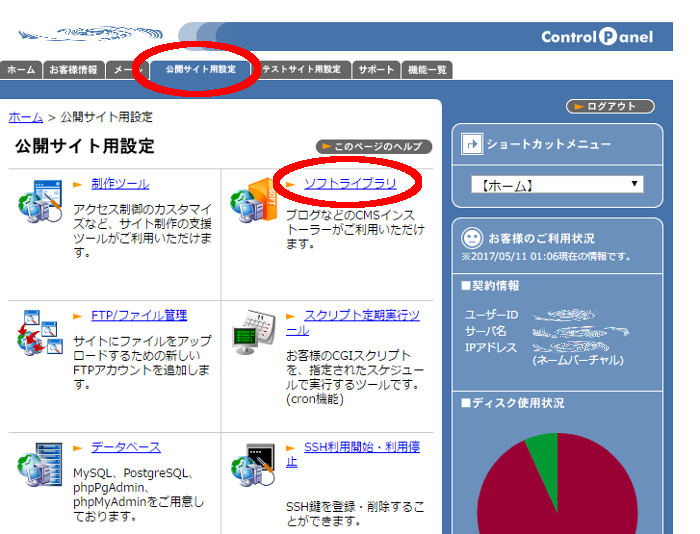Screen dimensions: 700x534
Task: Open the 【ホーム】 shortcut dropdown
Action: click(556, 185)
